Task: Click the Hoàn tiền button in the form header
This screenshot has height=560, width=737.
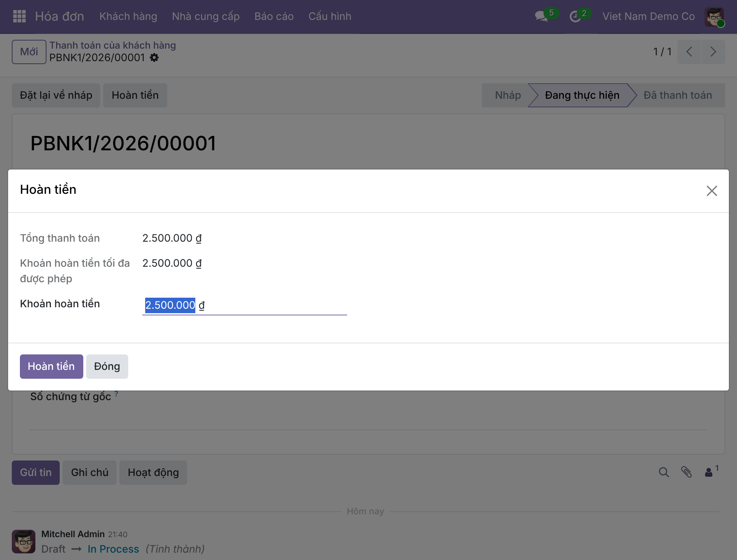Action: tap(135, 95)
